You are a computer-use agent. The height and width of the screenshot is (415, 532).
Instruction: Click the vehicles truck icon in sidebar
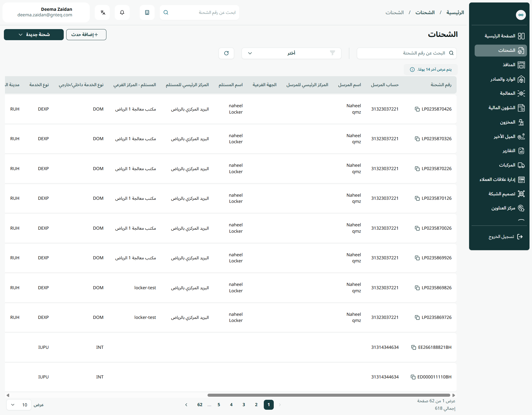[521, 165]
